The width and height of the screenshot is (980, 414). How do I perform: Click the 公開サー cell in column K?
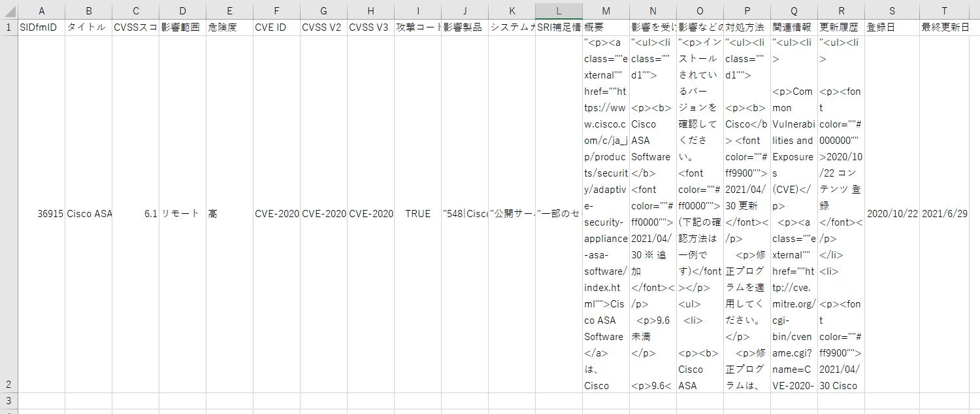(x=512, y=214)
